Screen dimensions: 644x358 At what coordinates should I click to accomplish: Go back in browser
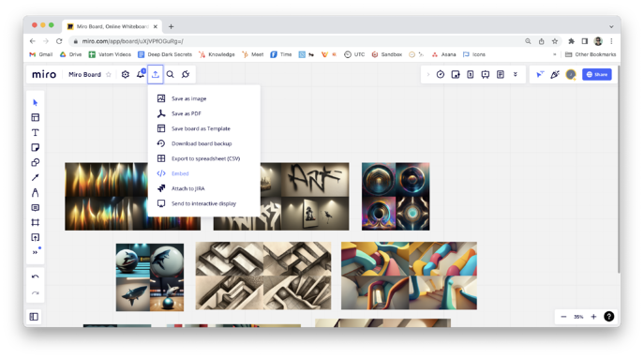pyautogui.click(x=33, y=41)
